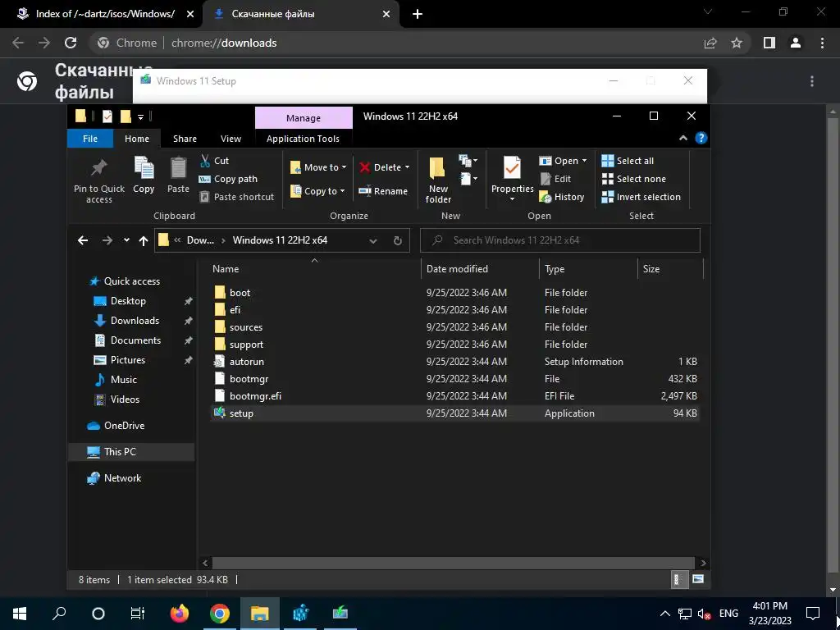Click Select all in ribbon
The width and height of the screenshot is (840, 630).
click(x=628, y=161)
